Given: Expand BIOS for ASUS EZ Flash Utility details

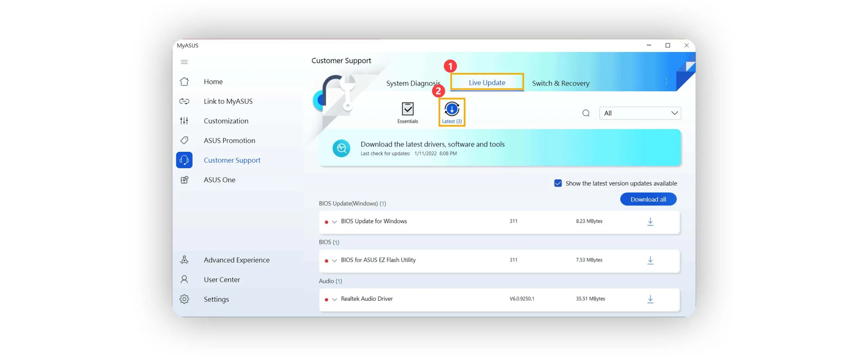Looking at the screenshot, I should pos(334,260).
